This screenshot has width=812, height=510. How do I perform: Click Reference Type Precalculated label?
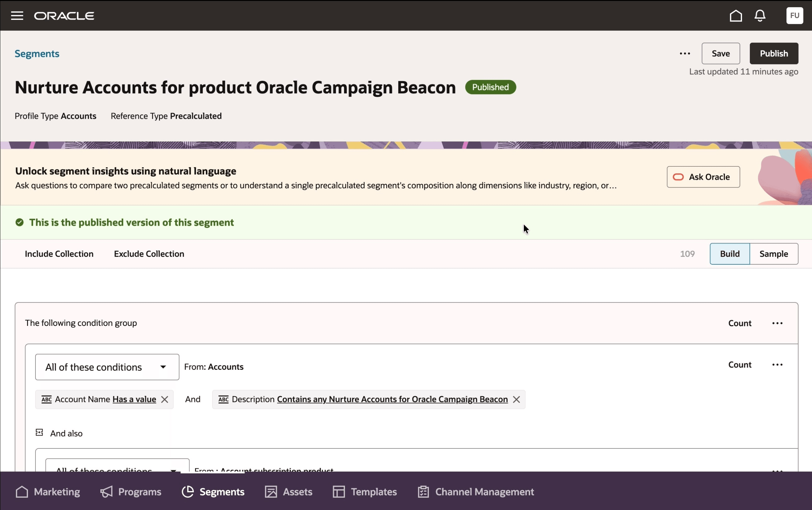pyautogui.click(x=166, y=116)
